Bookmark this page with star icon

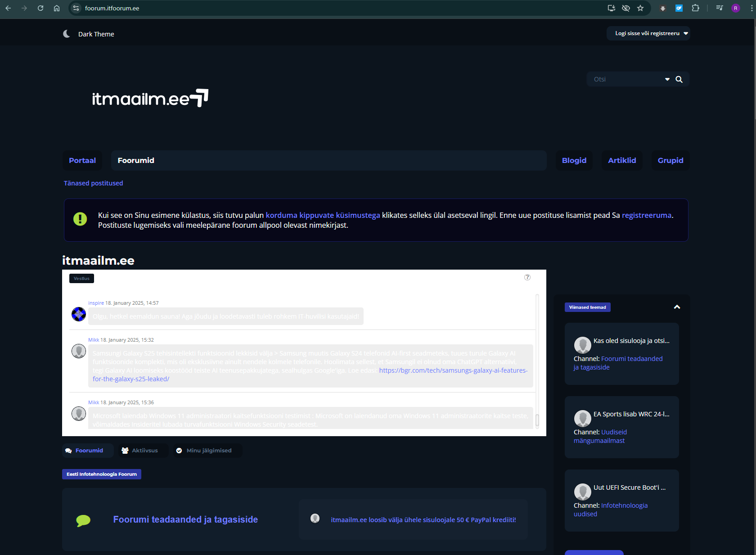pos(640,8)
